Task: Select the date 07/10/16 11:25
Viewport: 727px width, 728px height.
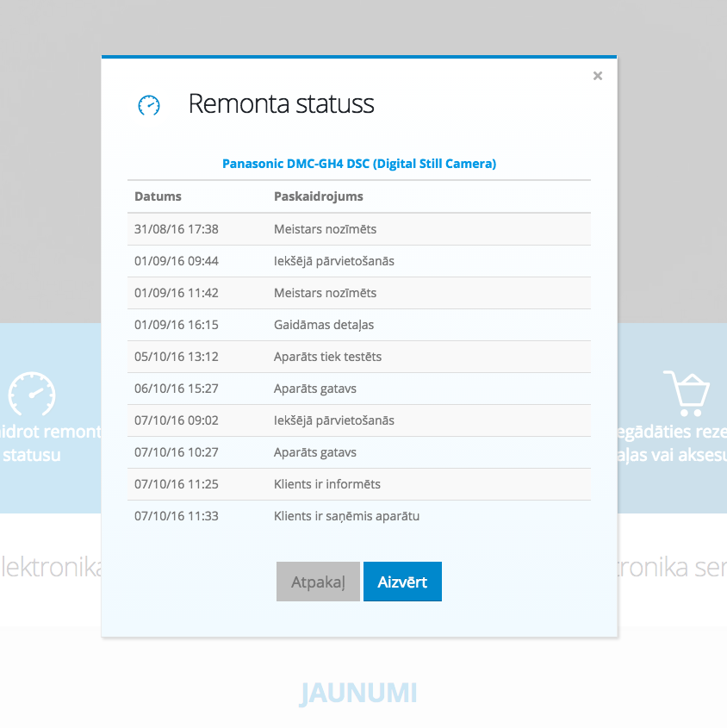Action: (x=177, y=484)
